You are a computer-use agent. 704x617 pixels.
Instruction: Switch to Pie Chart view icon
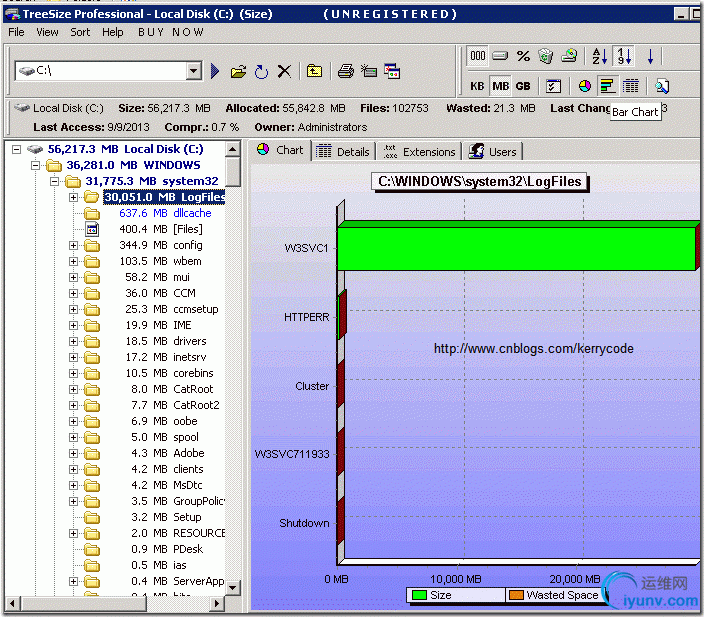585,86
